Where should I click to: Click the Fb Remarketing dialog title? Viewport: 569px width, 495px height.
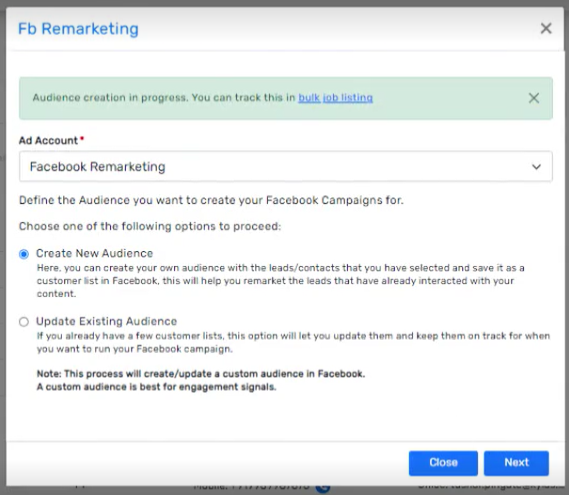[x=78, y=29]
